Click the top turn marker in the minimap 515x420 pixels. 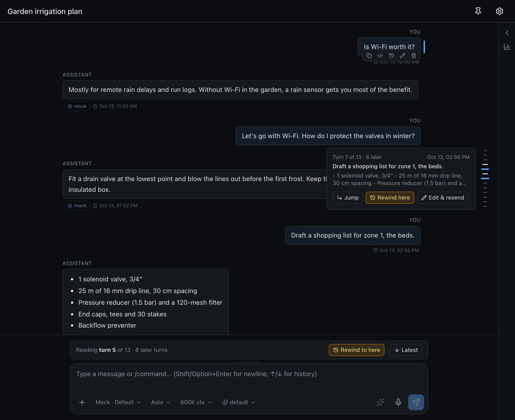[485, 150]
